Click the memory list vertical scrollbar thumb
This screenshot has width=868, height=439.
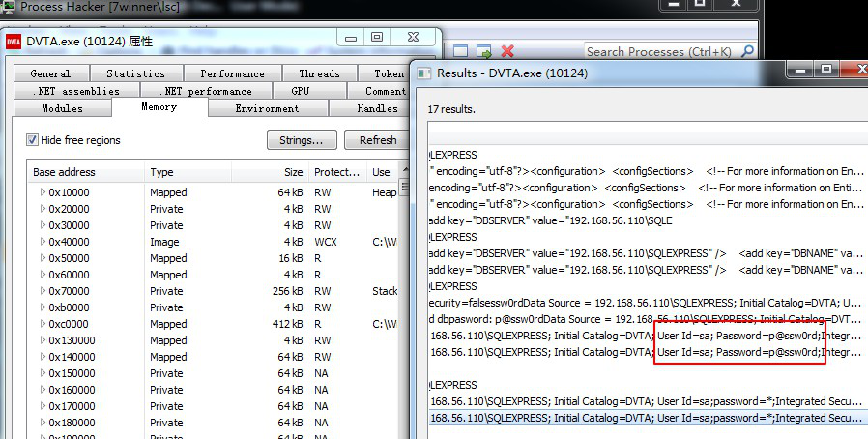tap(404, 187)
